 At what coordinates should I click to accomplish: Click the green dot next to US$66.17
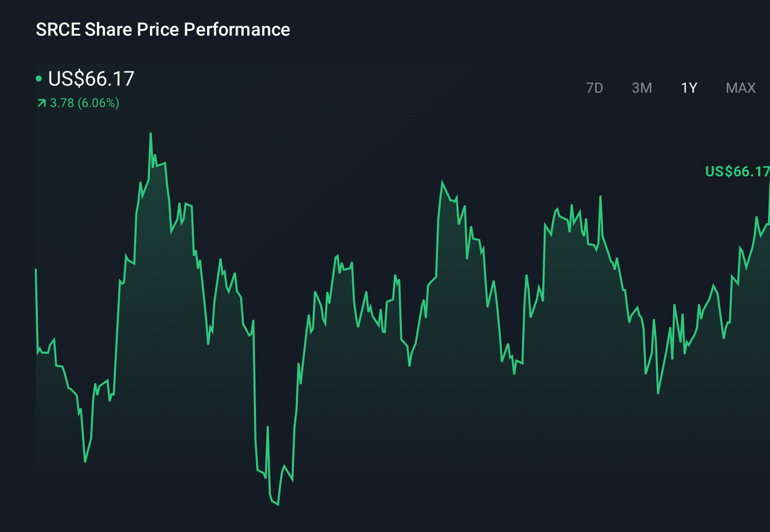pyautogui.click(x=39, y=78)
